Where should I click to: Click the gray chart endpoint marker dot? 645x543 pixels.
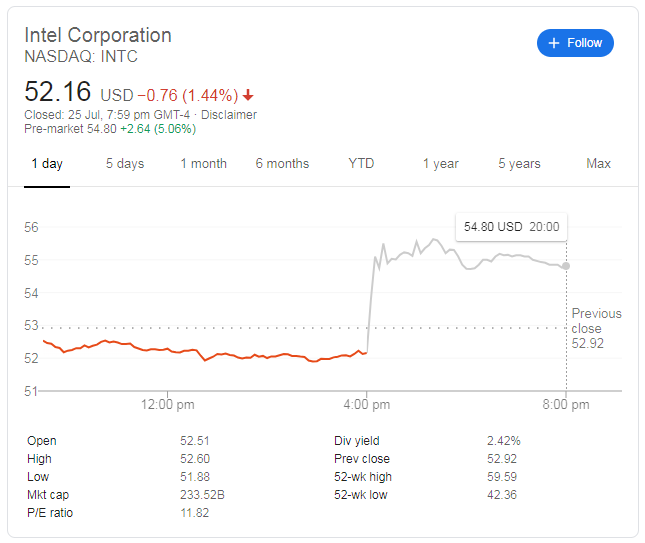pyautogui.click(x=566, y=265)
